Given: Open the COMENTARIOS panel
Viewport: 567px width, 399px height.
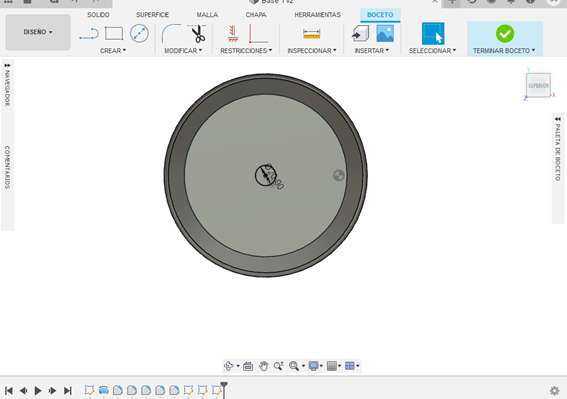Looking at the screenshot, I should (7, 167).
